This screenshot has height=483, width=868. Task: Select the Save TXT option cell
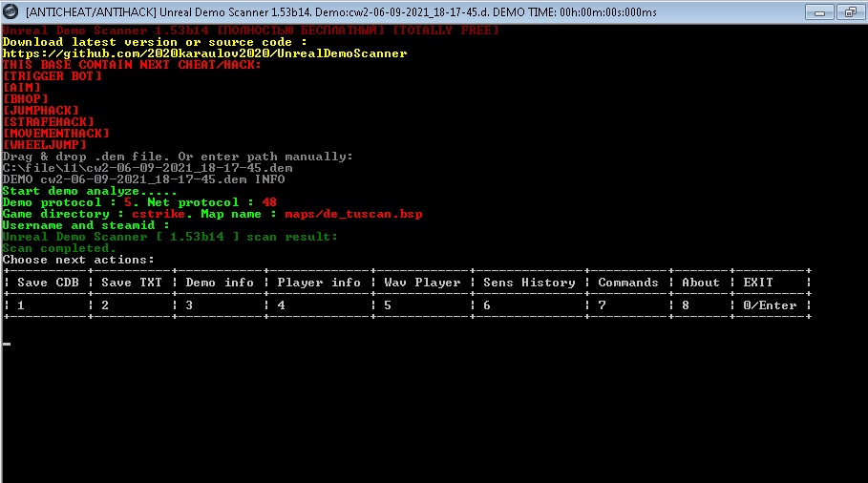[x=132, y=283]
